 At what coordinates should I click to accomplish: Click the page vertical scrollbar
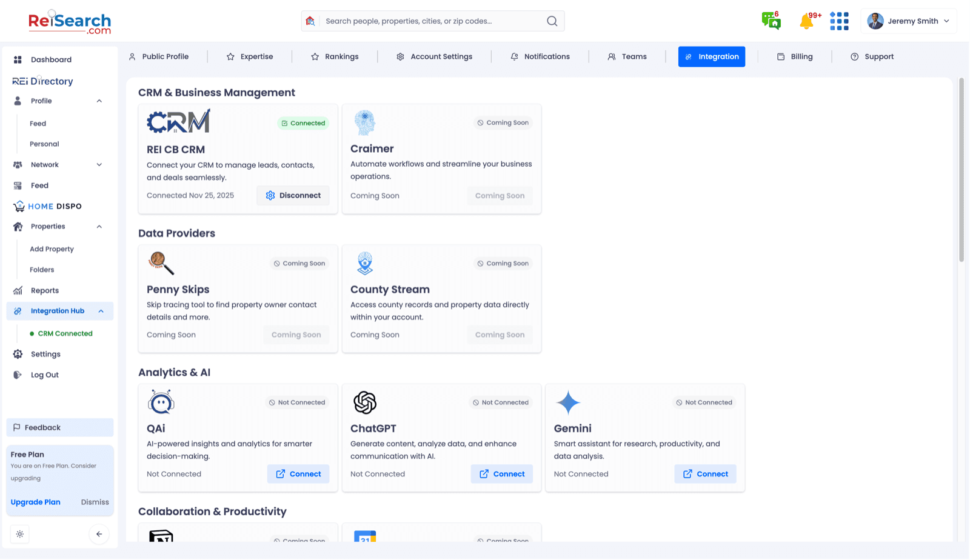tap(962, 170)
